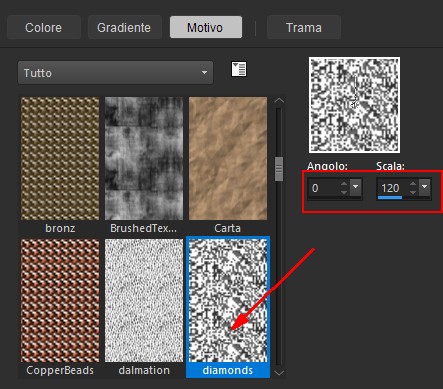
Task: Open the Angolo slider dropdown
Action: pos(356,188)
